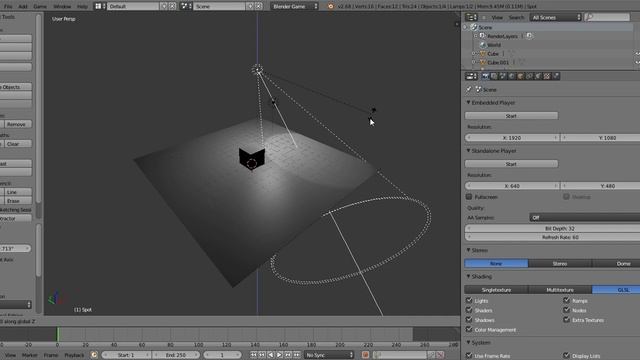Open the Game menu
The image size is (640, 360).
click(x=40, y=7)
